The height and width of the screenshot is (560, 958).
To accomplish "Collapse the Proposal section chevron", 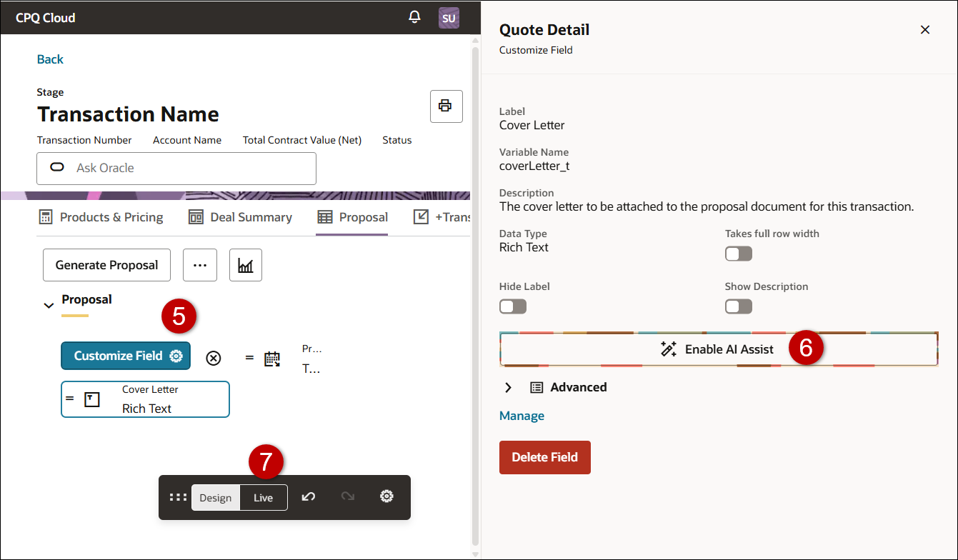I will 49,305.
